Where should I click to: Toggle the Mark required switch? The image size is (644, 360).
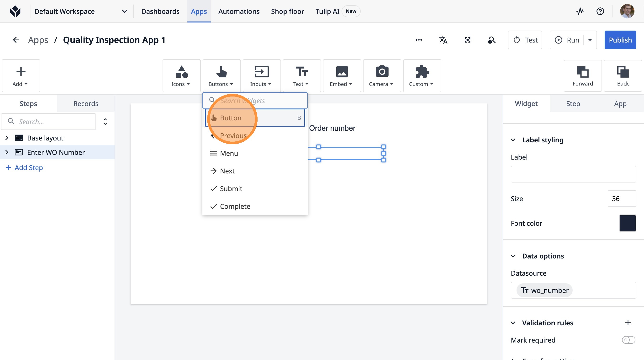pos(628,340)
